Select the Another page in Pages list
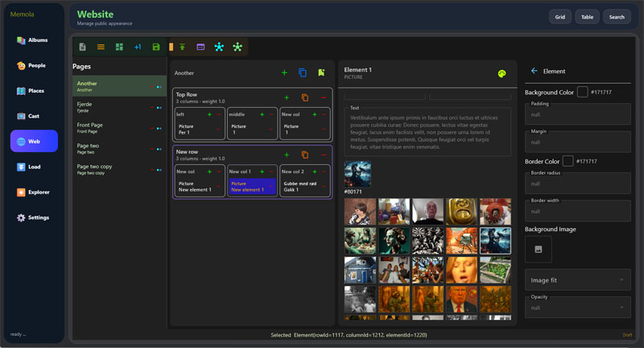The image size is (644, 348). [119, 86]
